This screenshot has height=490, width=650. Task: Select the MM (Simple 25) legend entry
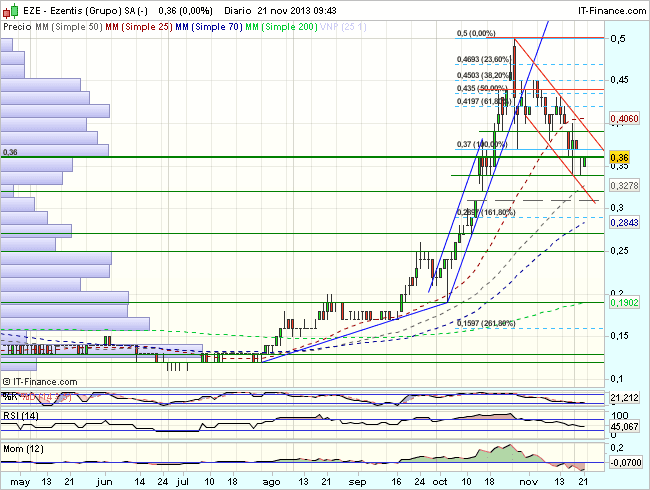(x=139, y=27)
